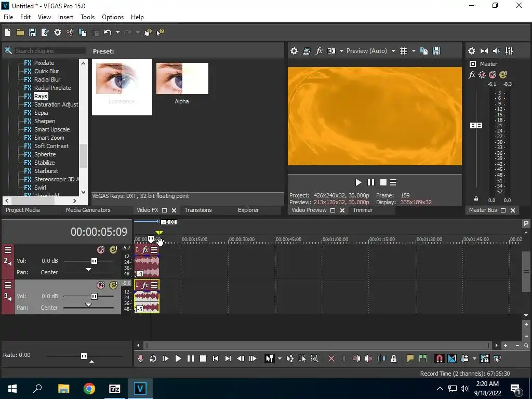Open Master FX button
This screenshot has width=532, height=399.
coord(472,75)
